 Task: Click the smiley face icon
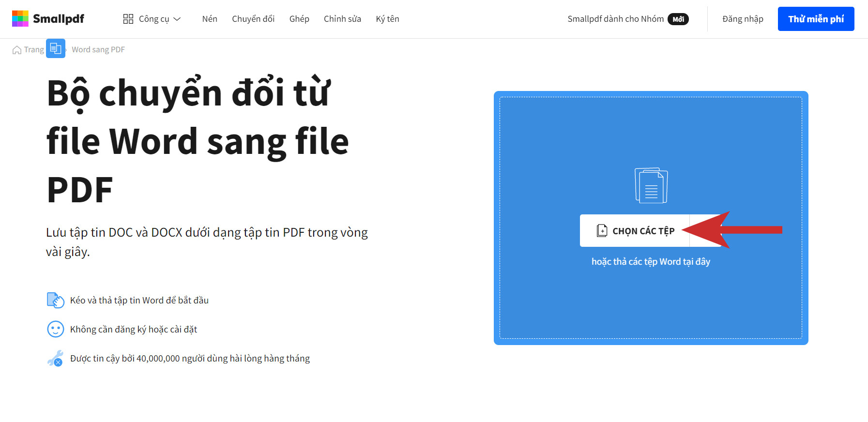pyautogui.click(x=56, y=329)
